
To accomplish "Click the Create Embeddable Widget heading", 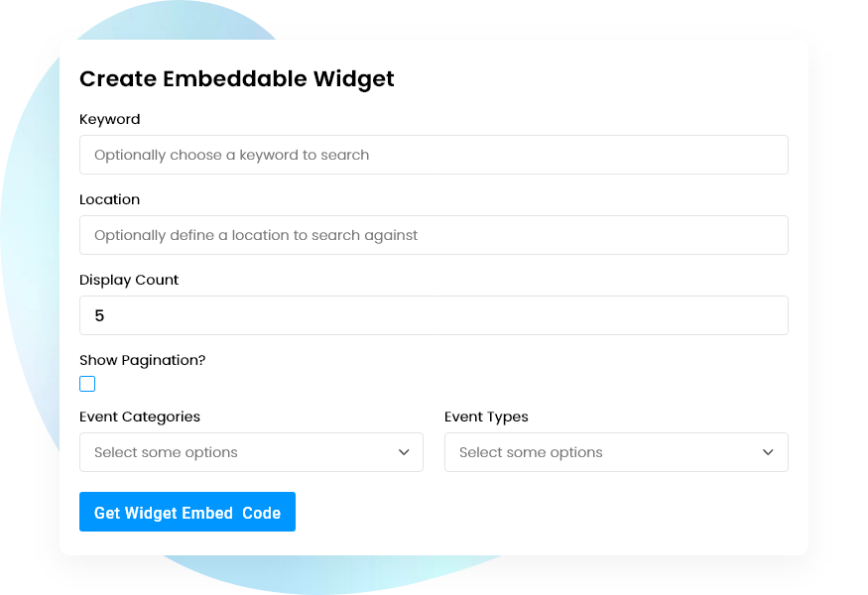I will tap(236, 78).
